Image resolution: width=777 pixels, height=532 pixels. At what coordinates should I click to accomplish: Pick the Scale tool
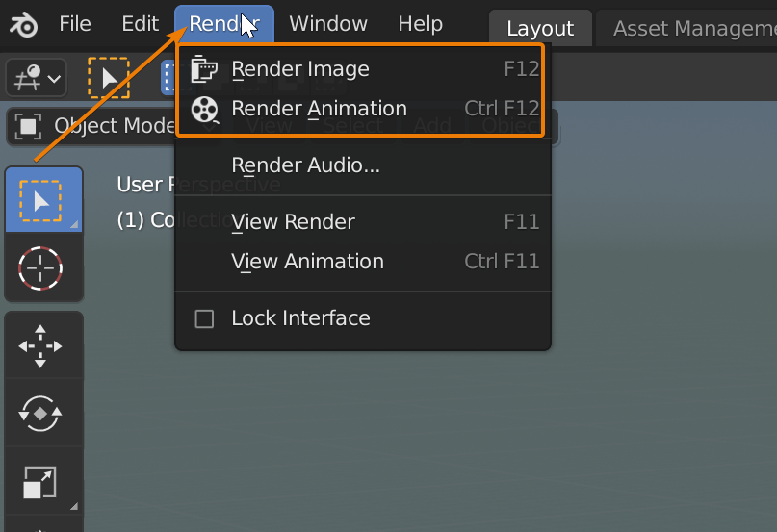(39, 482)
